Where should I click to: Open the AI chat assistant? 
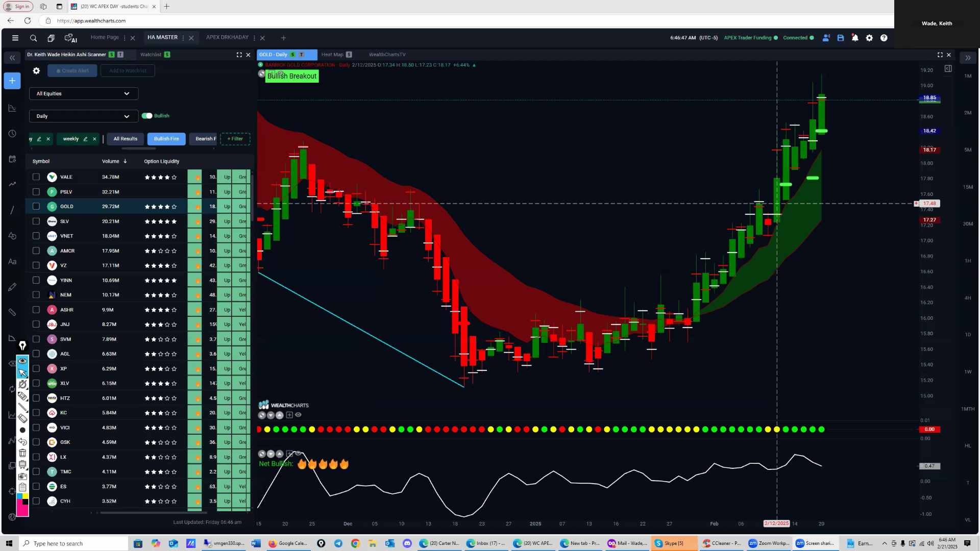click(x=70, y=38)
